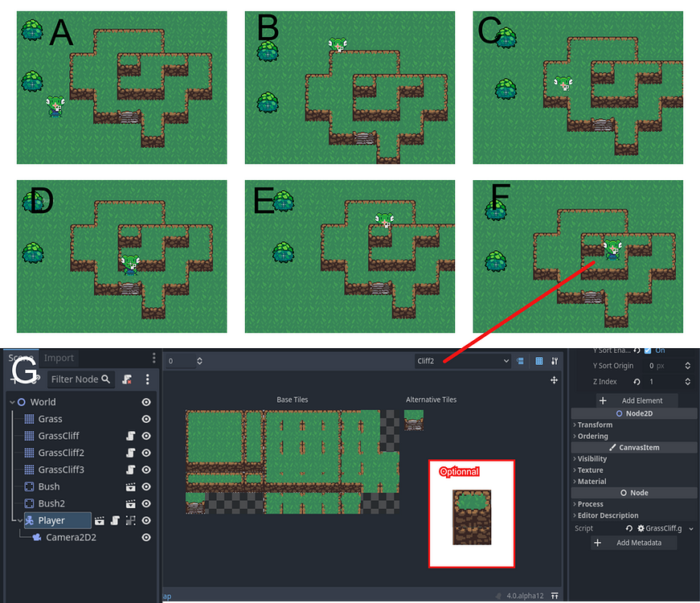Adjust the Z Index stepper arrows
Image resolution: width=700 pixels, height=603 pixels.
coord(687,381)
